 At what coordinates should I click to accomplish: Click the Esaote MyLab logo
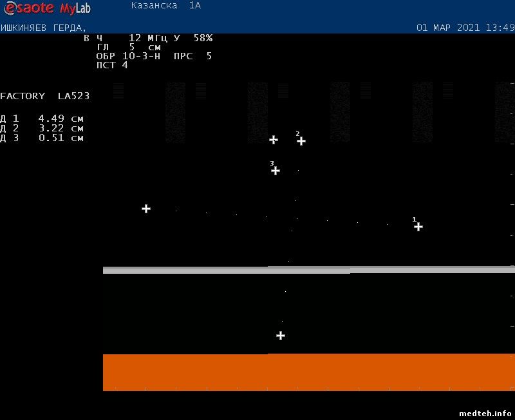(x=46, y=8)
